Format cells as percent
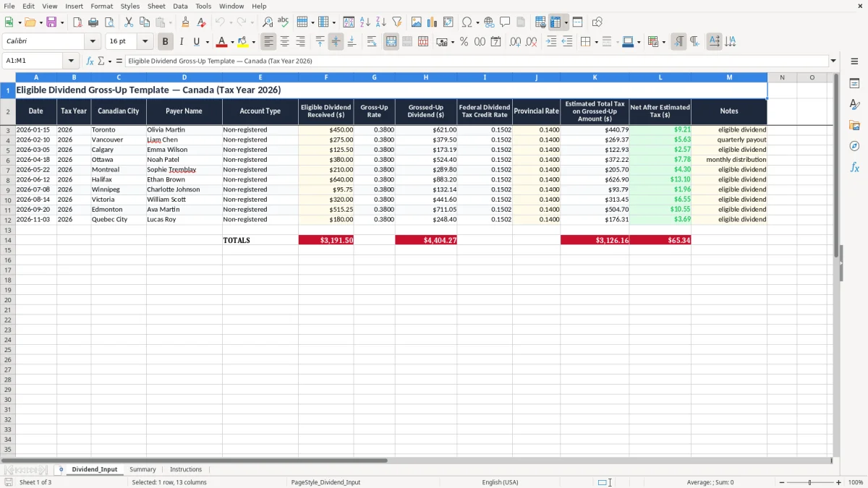 pos(464,42)
